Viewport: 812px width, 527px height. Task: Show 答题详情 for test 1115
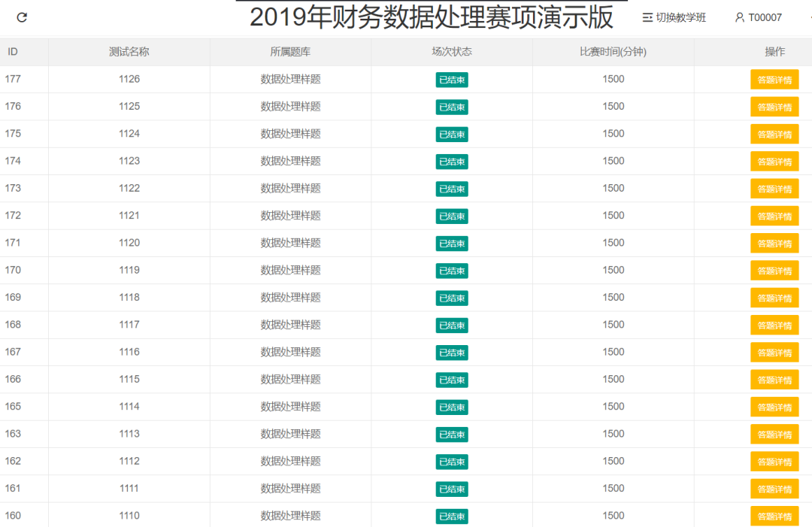[x=774, y=380]
